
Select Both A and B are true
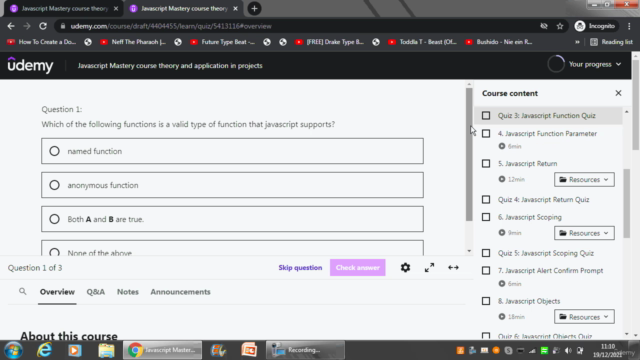232,219
